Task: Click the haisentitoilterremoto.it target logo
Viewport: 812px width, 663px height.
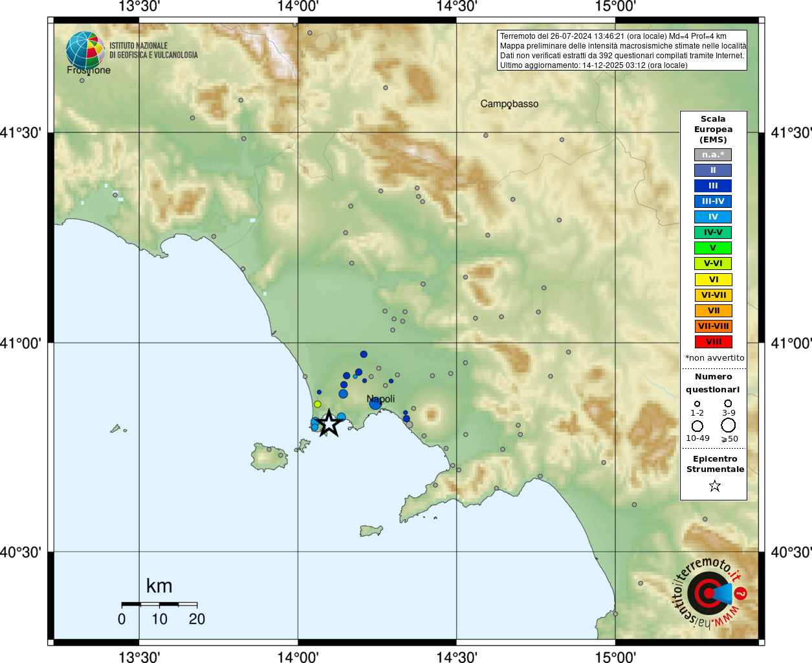Action: tap(710, 592)
